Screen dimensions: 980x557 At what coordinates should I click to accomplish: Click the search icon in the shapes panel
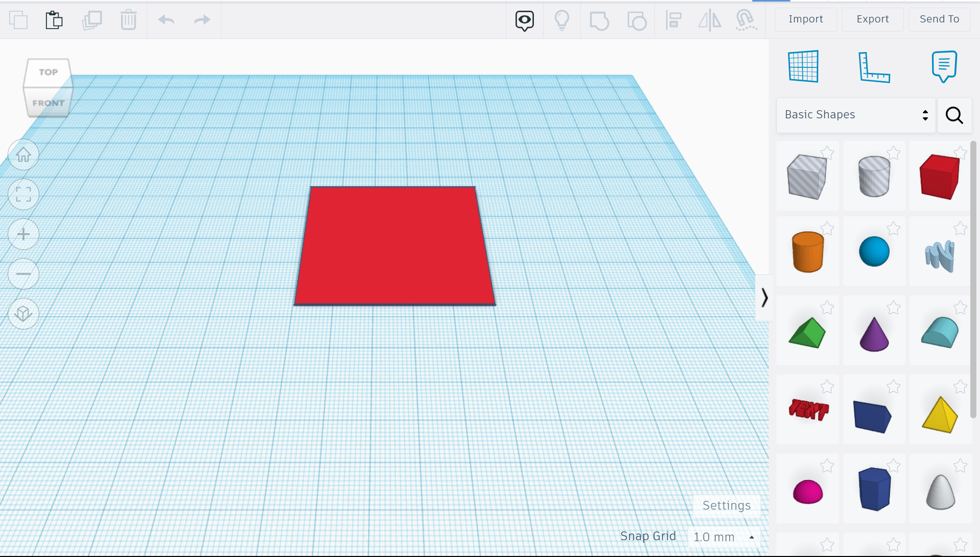coord(954,115)
